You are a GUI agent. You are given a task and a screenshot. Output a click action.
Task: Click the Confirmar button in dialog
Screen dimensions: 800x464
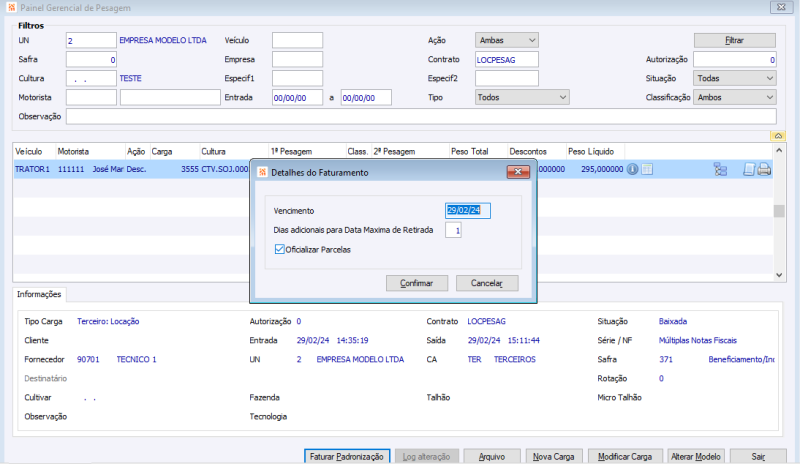(417, 283)
